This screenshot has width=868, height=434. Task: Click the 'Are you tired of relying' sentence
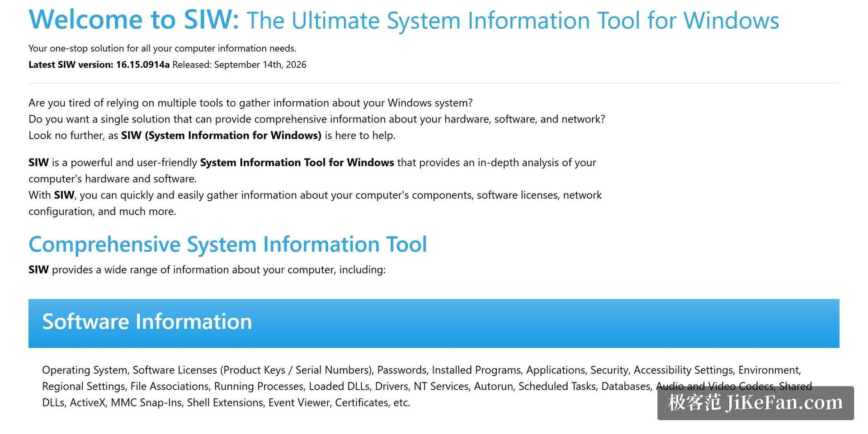click(250, 103)
